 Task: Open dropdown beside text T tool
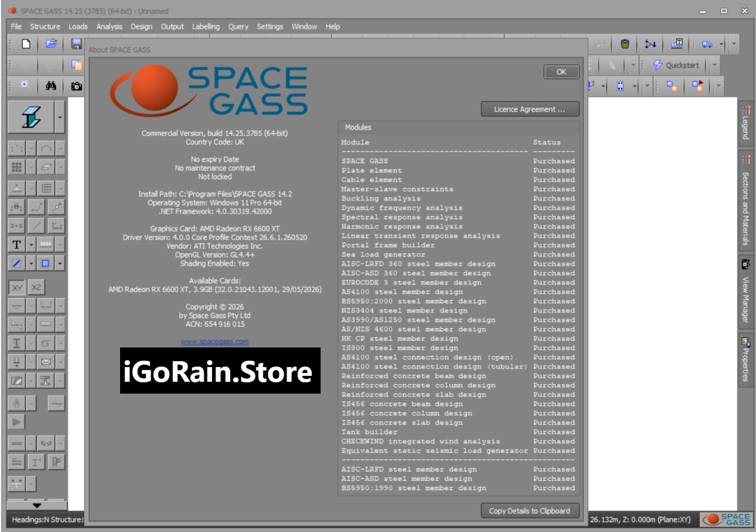coord(31,245)
